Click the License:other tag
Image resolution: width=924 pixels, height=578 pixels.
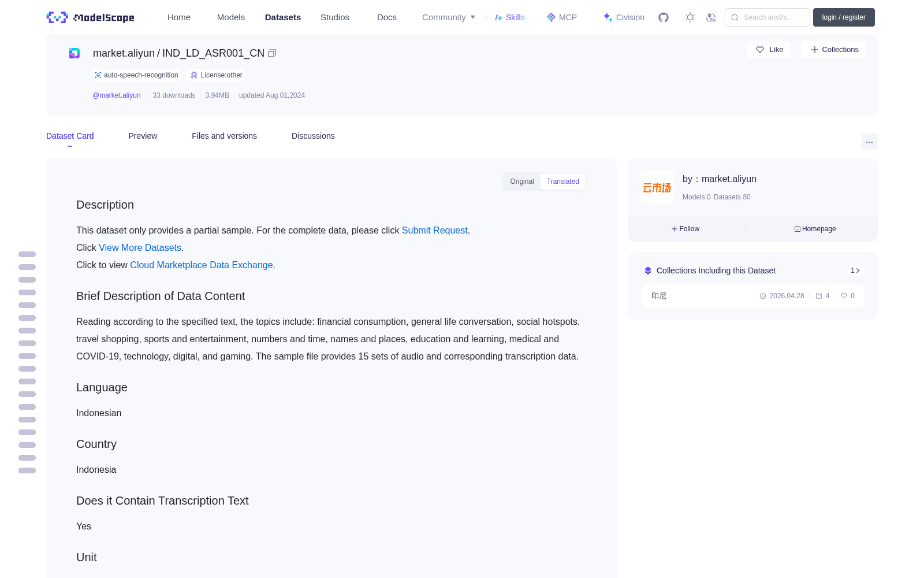[217, 75]
